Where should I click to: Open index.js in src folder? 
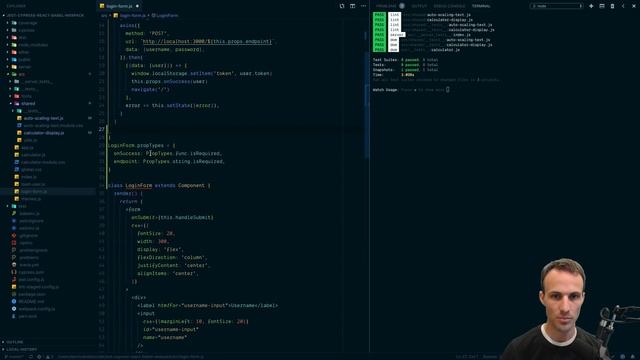tap(29, 177)
